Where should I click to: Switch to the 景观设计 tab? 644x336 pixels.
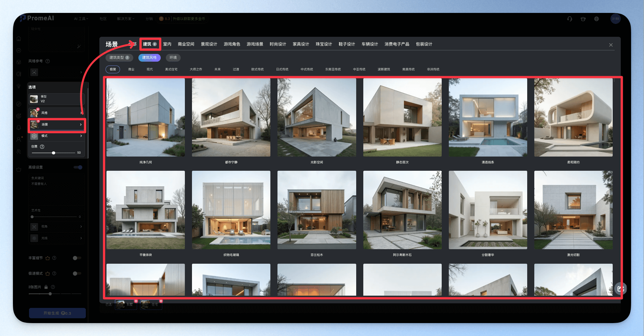pyautogui.click(x=209, y=44)
